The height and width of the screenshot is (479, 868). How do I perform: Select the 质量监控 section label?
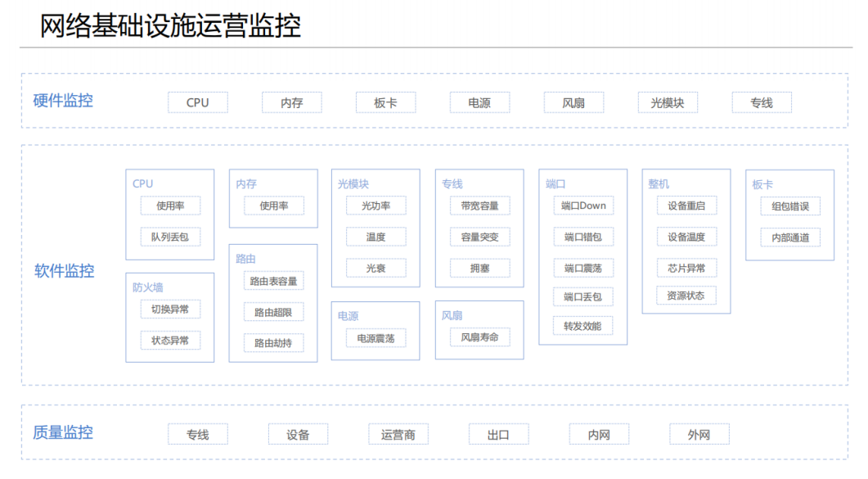click(63, 432)
